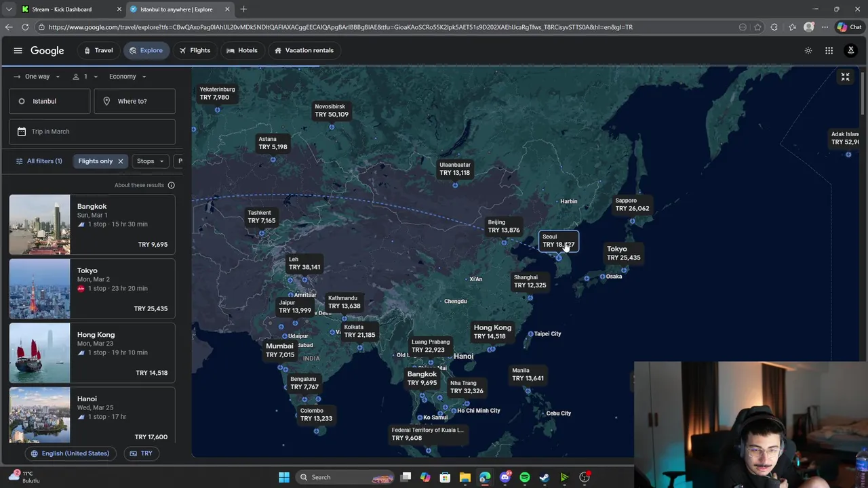Select Astana TRY 5,198 map marker
The image size is (868, 488).
273,143
